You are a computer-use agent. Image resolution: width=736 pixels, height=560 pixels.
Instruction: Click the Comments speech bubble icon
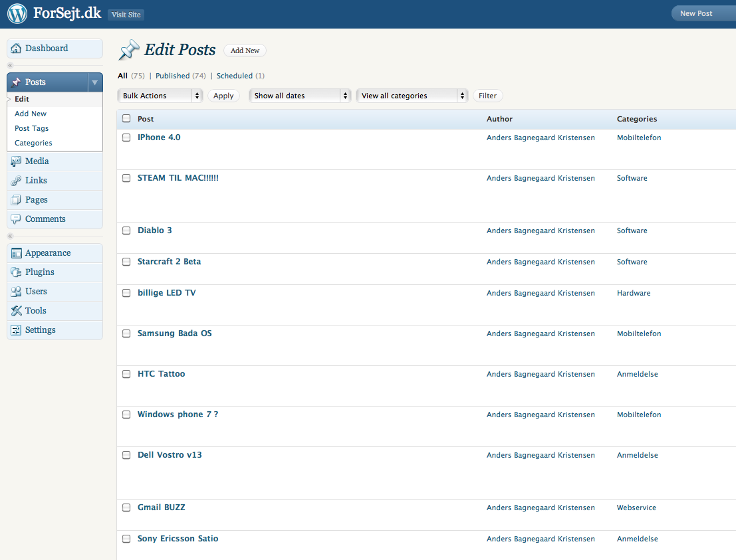point(16,219)
